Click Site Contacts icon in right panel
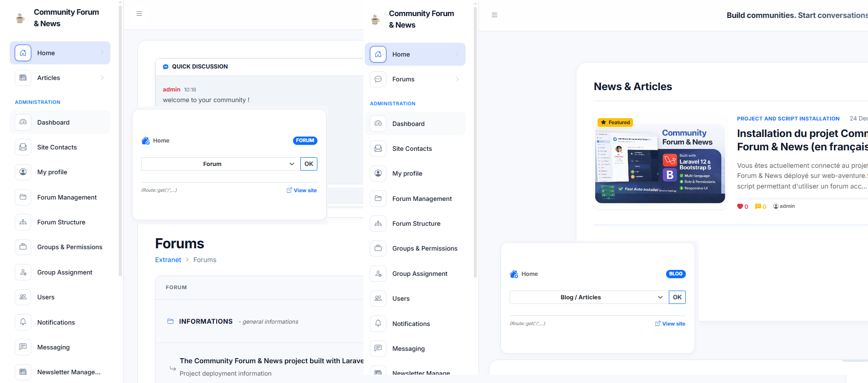The height and width of the screenshot is (383, 868). pos(378,149)
